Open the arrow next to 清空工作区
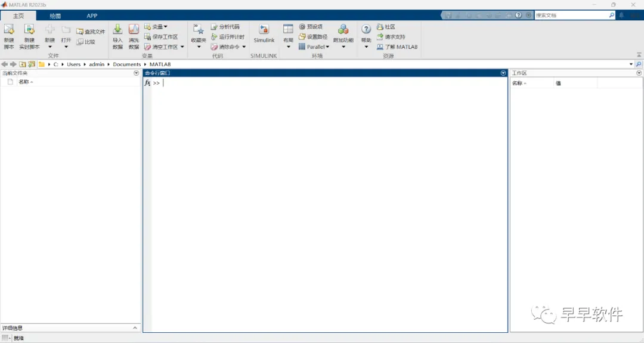This screenshot has width=644, height=343. pyautogui.click(x=182, y=47)
